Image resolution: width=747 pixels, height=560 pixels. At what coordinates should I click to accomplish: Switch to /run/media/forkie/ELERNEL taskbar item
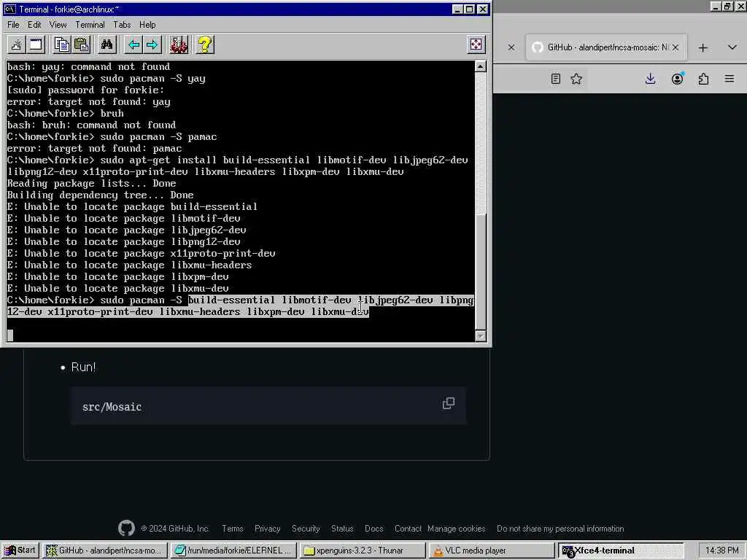pos(233,551)
